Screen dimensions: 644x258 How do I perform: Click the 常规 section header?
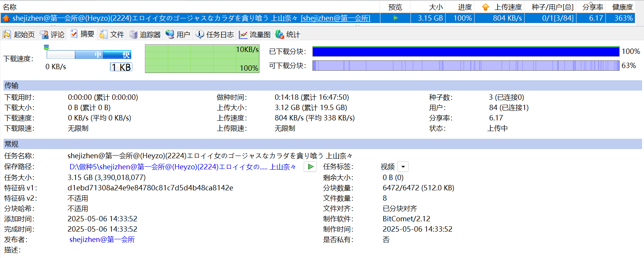pyautogui.click(x=323, y=144)
